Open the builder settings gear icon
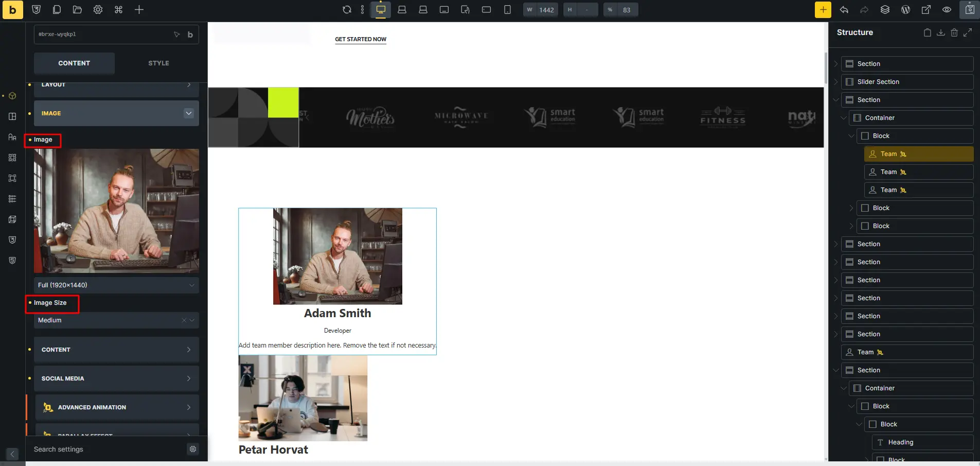The height and width of the screenshot is (466, 980). pyautogui.click(x=98, y=10)
